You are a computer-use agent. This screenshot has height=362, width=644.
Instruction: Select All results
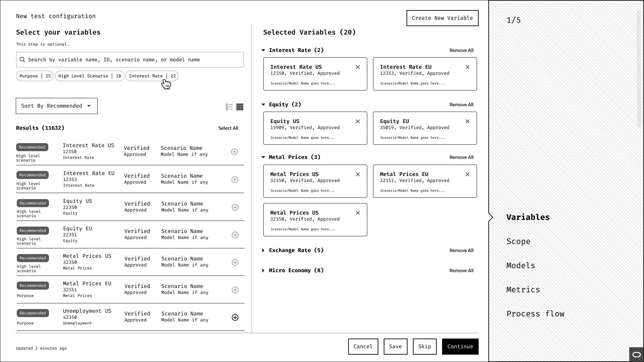[228, 128]
